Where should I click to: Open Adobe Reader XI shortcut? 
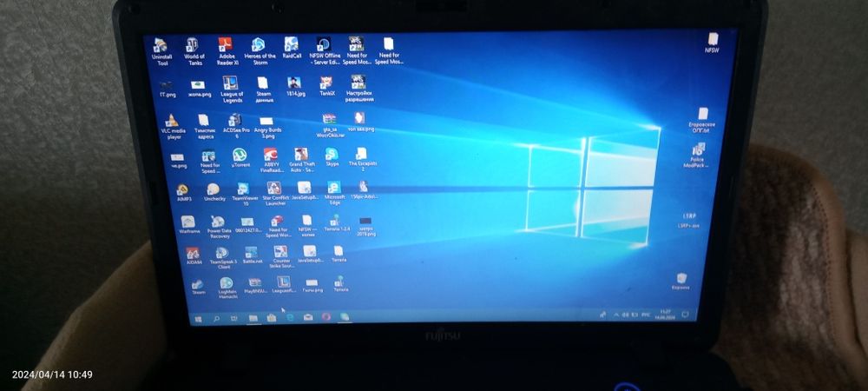227,51
